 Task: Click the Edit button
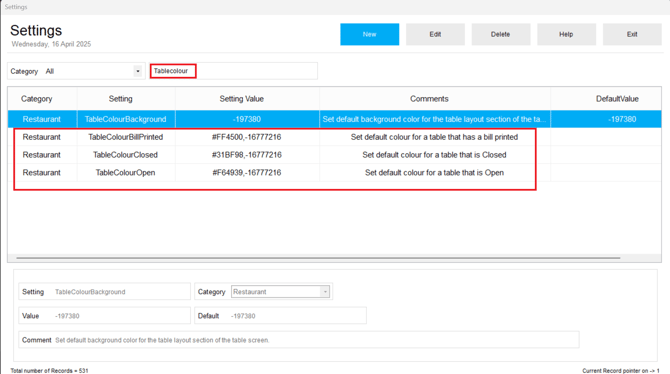click(435, 34)
